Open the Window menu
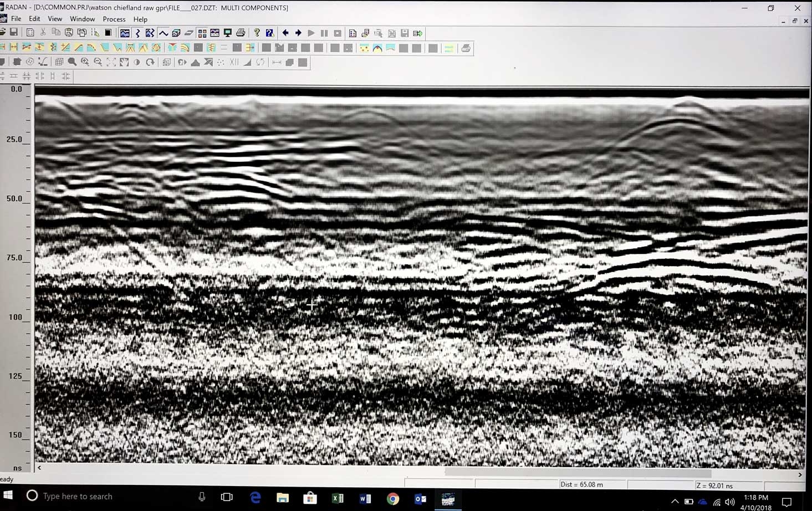Screen dimensions: 812x511 tap(82, 19)
